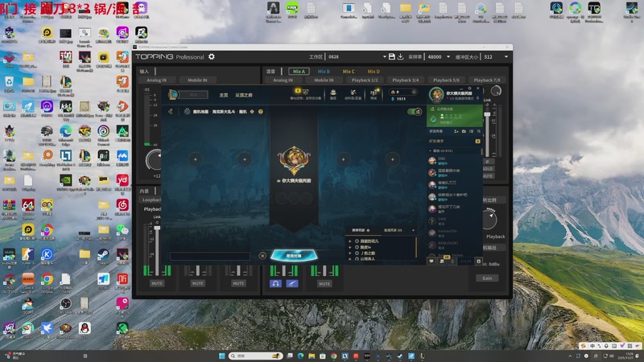
Task: Select Playback 1/2 mixer channel
Action: click(365, 80)
